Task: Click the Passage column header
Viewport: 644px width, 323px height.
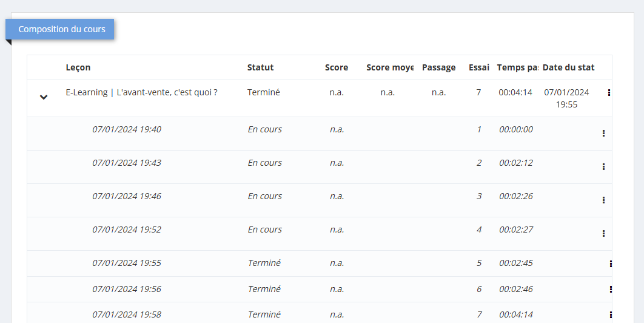Action: pyautogui.click(x=438, y=67)
